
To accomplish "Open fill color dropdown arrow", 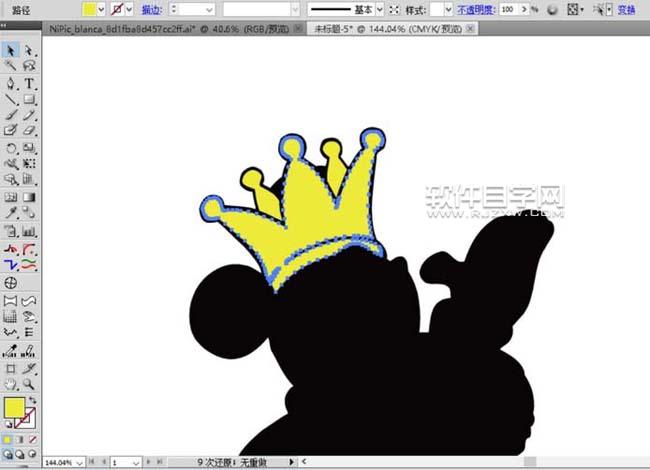I will click(101, 9).
